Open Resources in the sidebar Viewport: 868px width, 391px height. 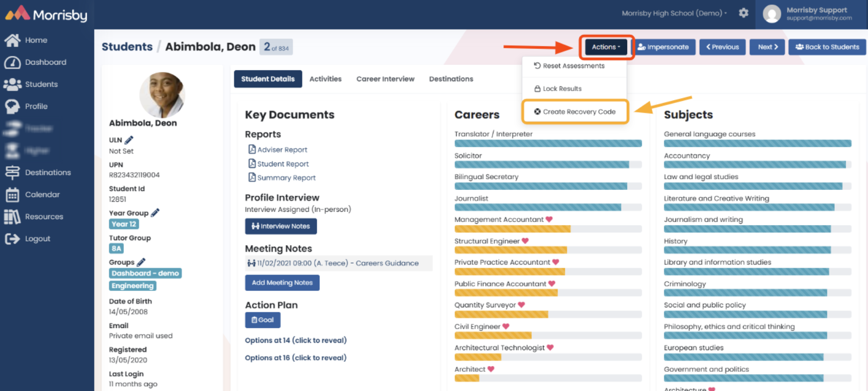pyautogui.click(x=34, y=217)
